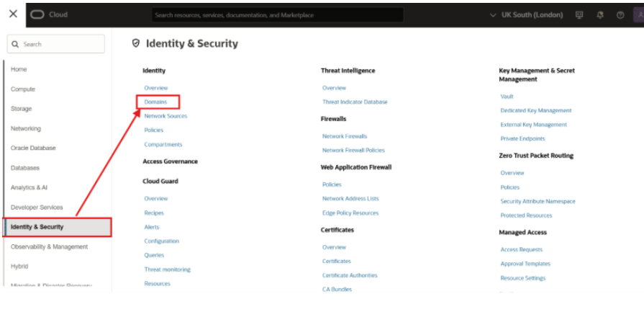644x312 pixels.
Task: Open Threat Indicator Database link
Action: [355, 102]
